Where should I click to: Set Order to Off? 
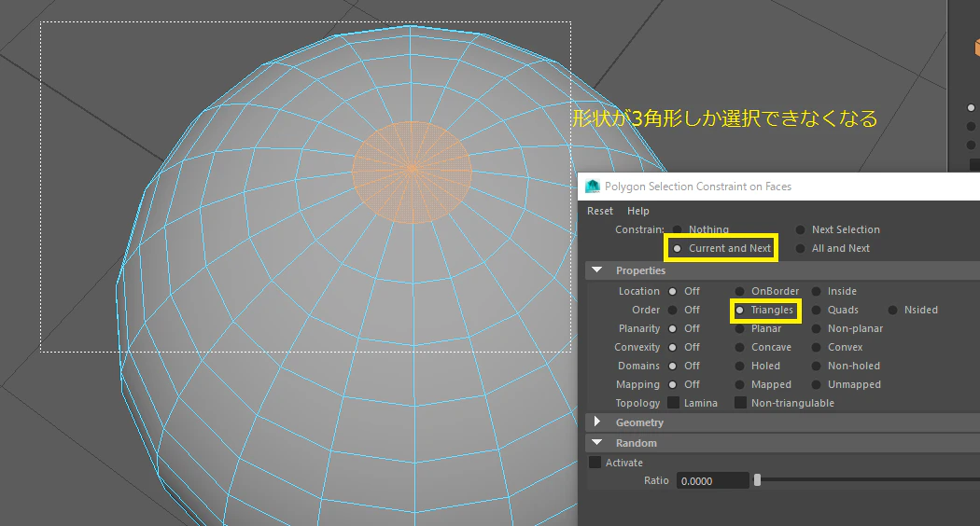[x=673, y=310]
